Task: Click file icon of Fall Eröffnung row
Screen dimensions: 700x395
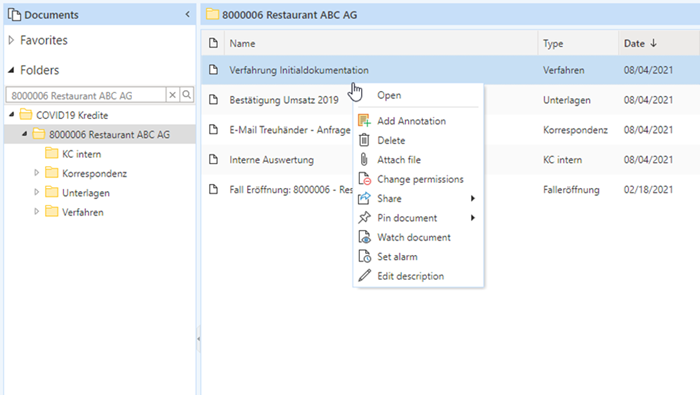Action: click(x=213, y=190)
